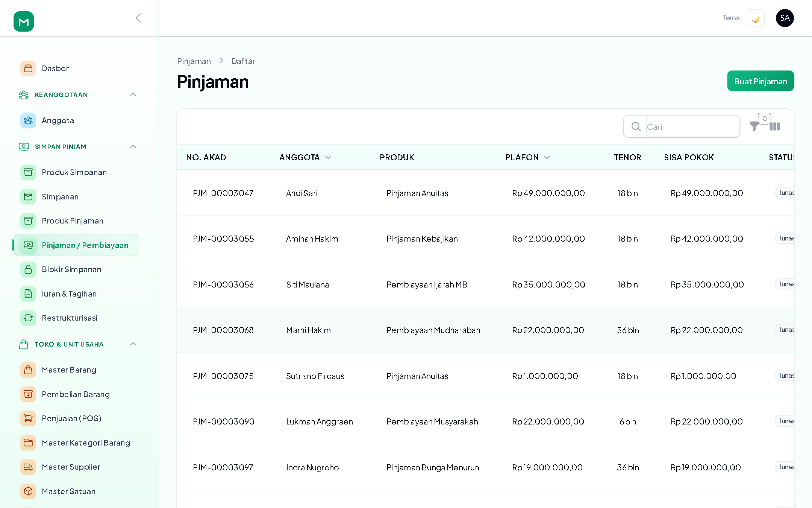Click the Anggota sidebar icon
This screenshot has height=508, width=812.
tap(28, 120)
